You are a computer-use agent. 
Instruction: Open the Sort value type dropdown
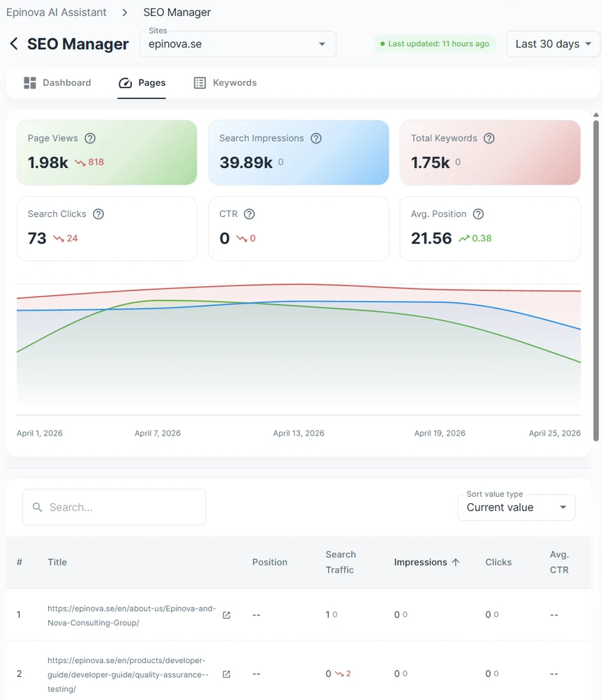click(x=516, y=507)
